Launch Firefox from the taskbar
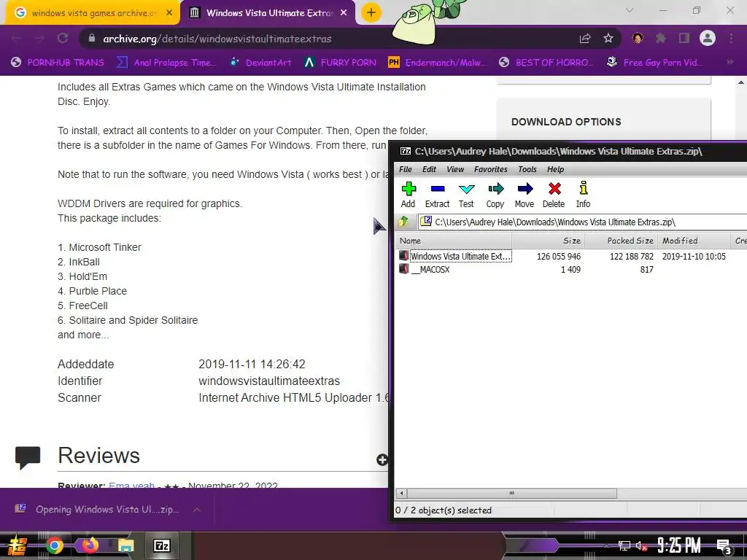Viewport: 747px width, 560px height. point(90,545)
